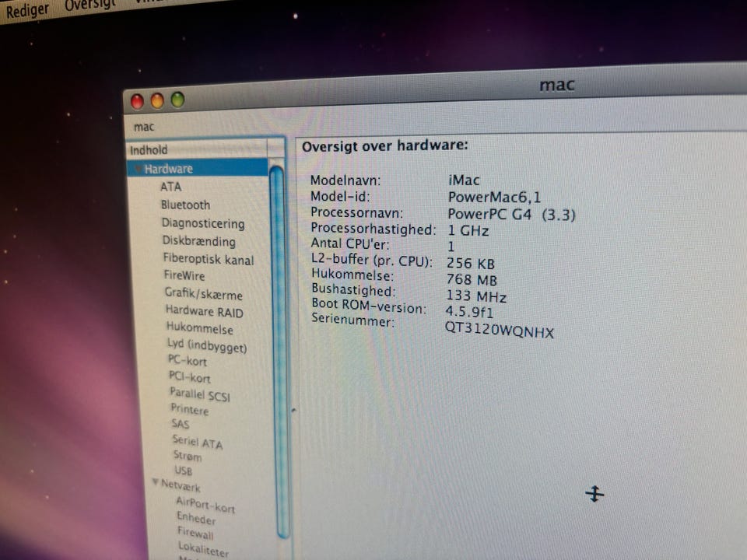Click the Indhold column header

pos(197,149)
